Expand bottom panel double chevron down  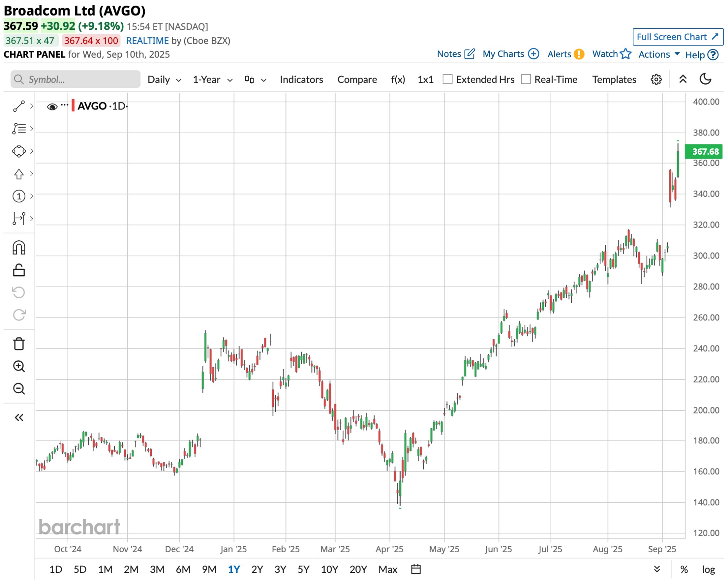657,569
